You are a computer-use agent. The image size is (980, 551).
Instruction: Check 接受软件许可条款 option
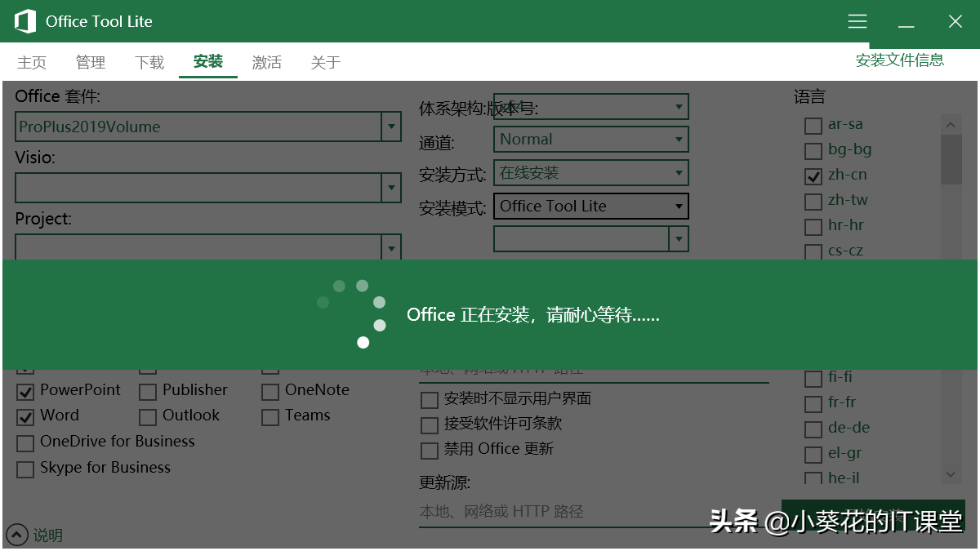(x=430, y=425)
